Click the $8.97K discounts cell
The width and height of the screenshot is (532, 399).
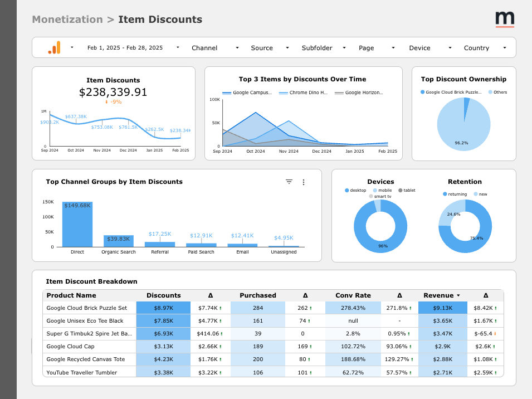click(164, 308)
